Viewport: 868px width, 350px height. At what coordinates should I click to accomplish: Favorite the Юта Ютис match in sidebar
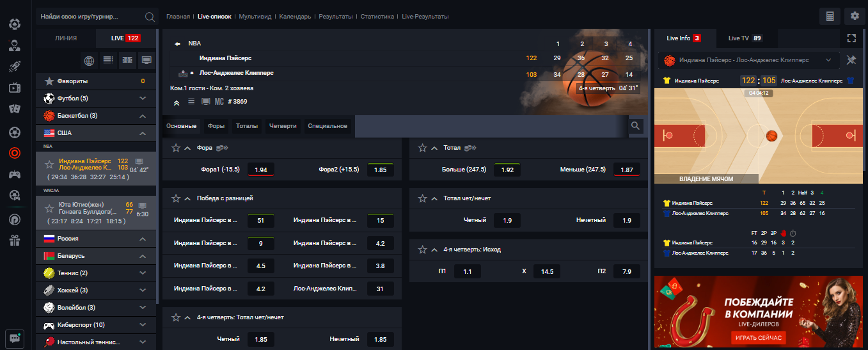[x=49, y=209]
